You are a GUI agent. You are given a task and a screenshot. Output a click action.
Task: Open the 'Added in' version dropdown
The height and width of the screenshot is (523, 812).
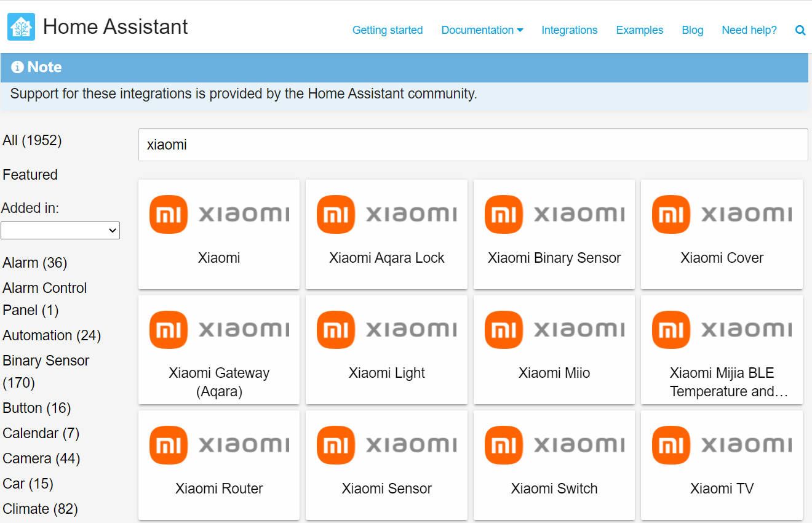60,230
